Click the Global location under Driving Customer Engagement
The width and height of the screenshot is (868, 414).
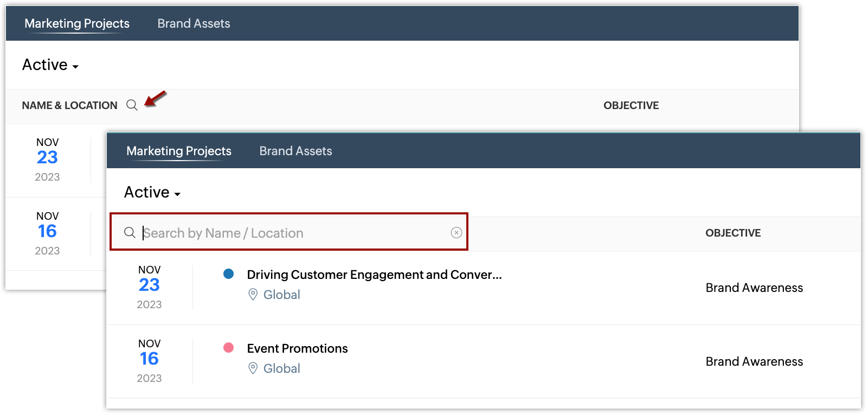click(x=281, y=295)
